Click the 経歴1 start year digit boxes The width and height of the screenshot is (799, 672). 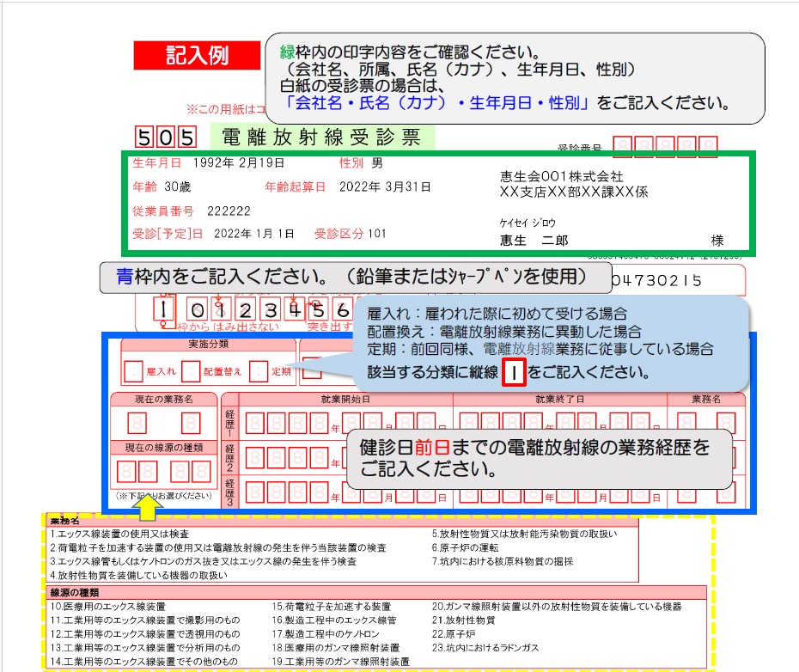pos(288,424)
